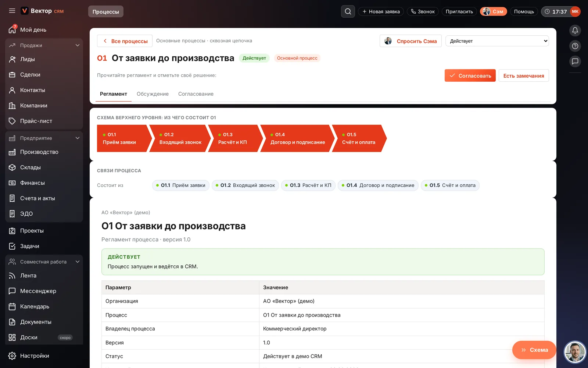
Task: Open notifications bell icon
Action: point(575,31)
